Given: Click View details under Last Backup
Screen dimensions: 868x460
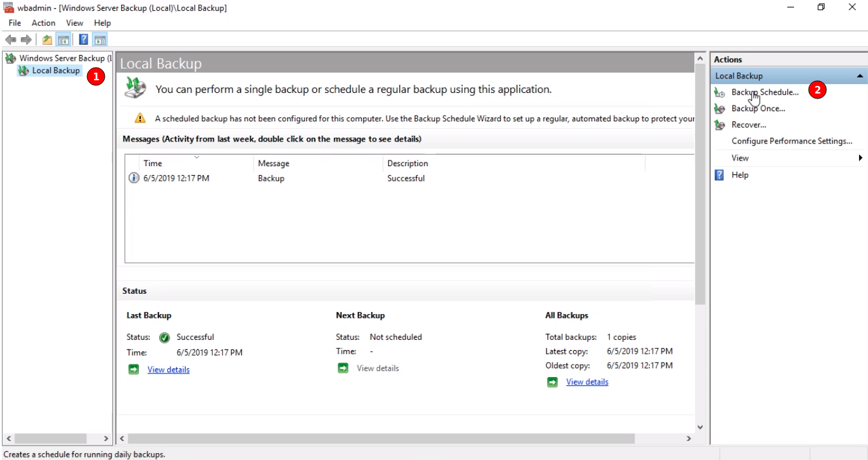Looking at the screenshot, I should coord(168,370).
